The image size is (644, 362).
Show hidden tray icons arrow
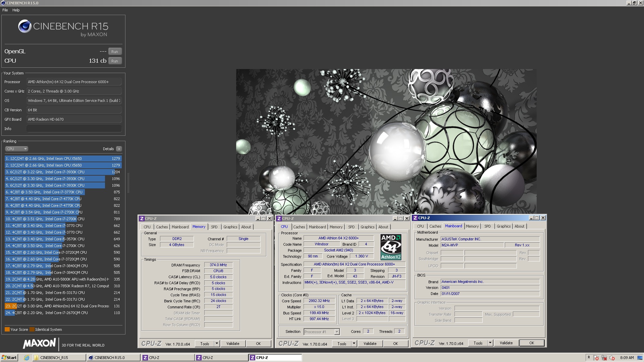pos(589,358)
